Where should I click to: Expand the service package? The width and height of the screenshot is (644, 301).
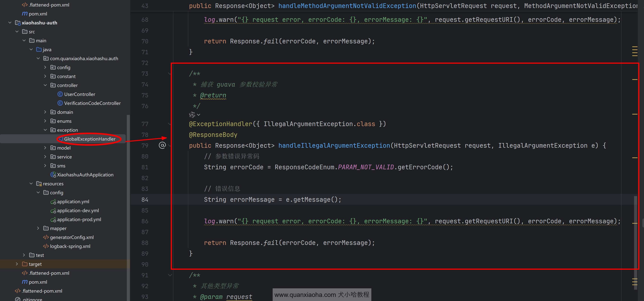(45, 157)
